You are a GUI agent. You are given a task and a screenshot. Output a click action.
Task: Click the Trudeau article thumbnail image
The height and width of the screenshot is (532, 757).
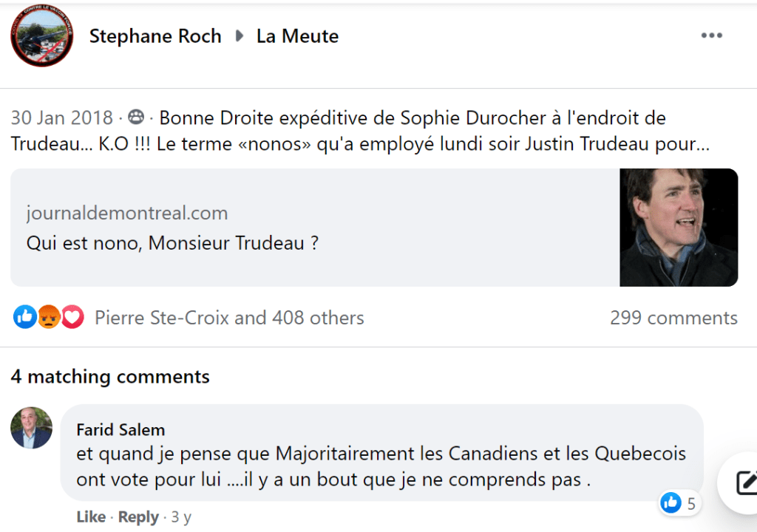coord(678,228)
